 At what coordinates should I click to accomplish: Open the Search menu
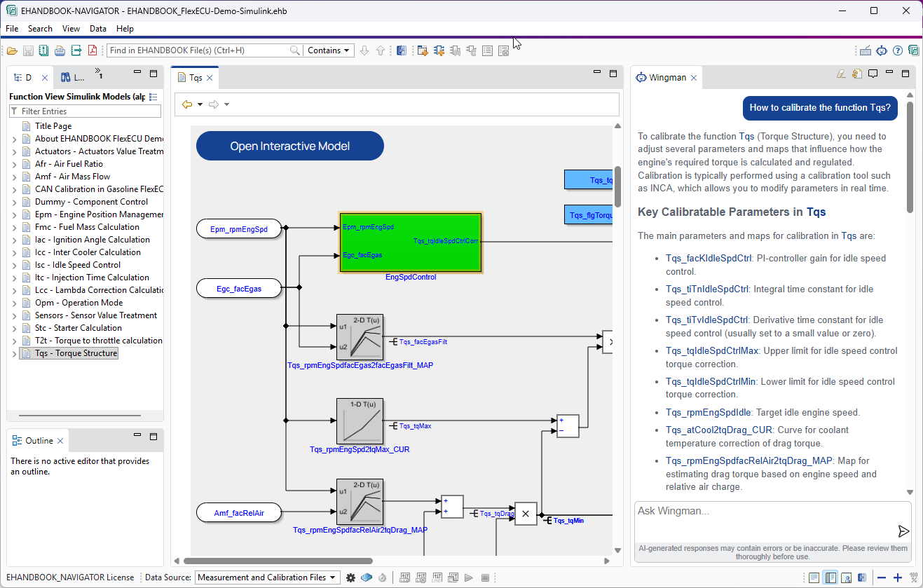40,29
